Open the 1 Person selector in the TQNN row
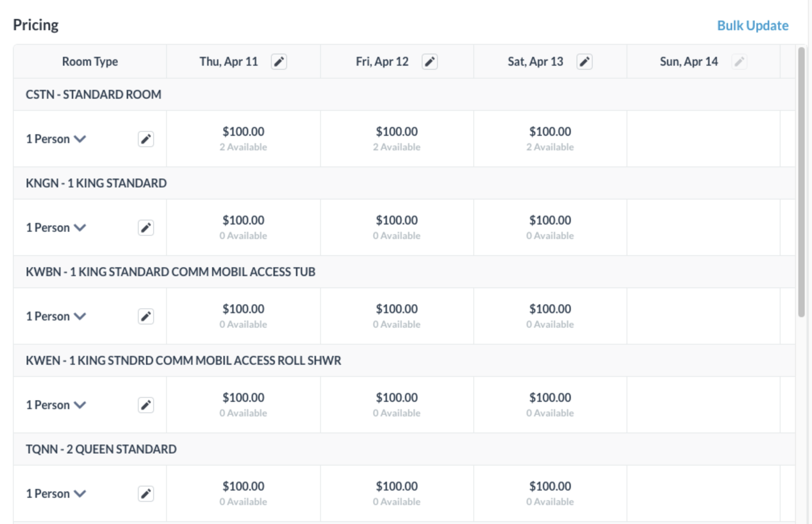The width and height of the screenshot is (812, 524). click(x=56, y=493)
